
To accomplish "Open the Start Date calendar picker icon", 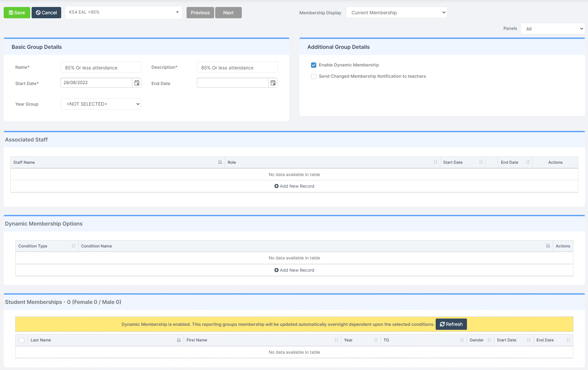I will pos(137,82).
